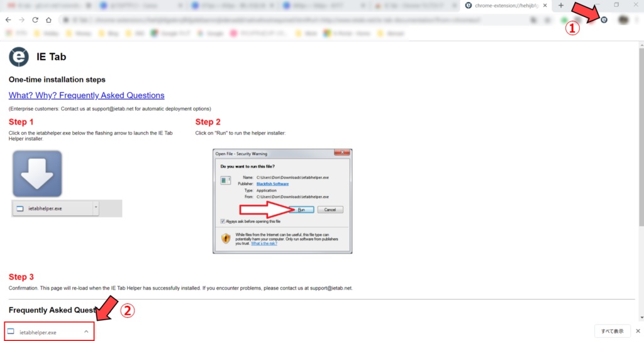Click the page vertical scrollbar thumb
The image size is (644, 341).
(641, 136)
